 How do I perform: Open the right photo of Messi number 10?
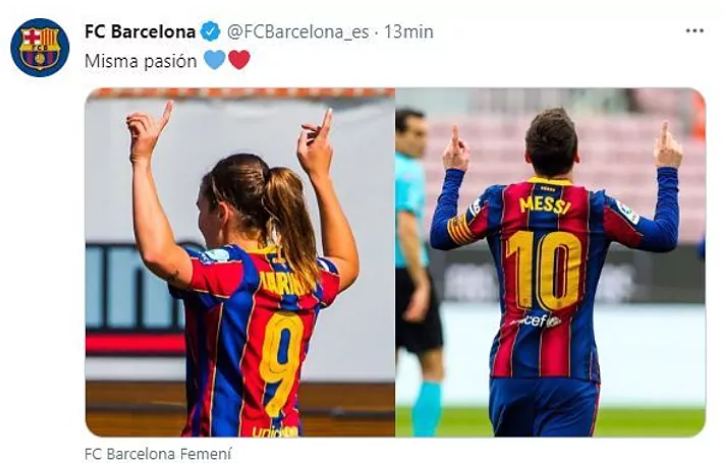551,262
